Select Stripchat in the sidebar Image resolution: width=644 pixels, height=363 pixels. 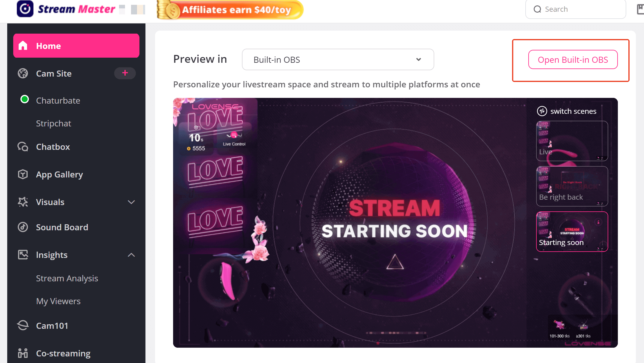point(53,123)
